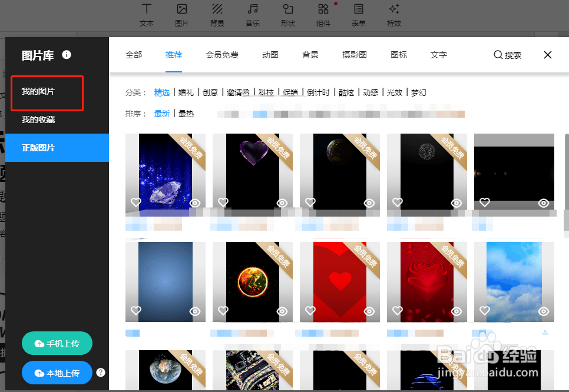
Task: Sort images by 最热
Action: coord(186,114)
